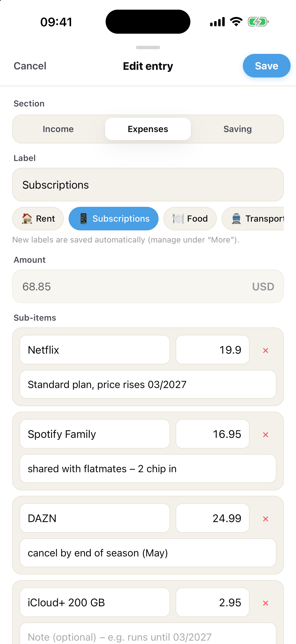Remove the DAZN sub-item
The image size is (296, 644).
(265, 519)
